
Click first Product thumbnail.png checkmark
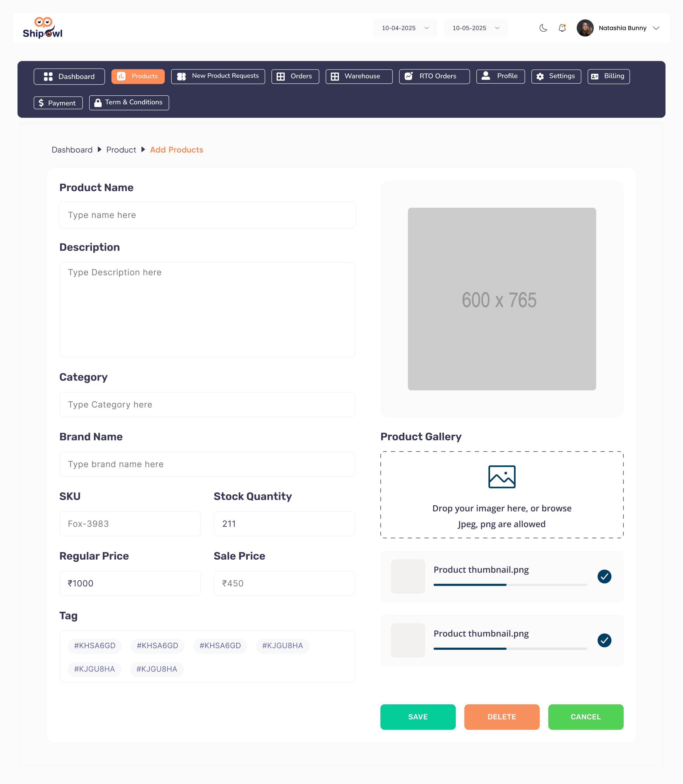(x=604, y=576)
